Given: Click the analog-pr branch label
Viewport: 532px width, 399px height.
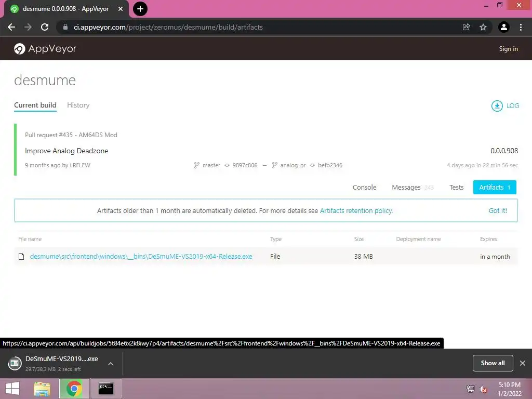Looking at the screenshot, I should [293, 165].
